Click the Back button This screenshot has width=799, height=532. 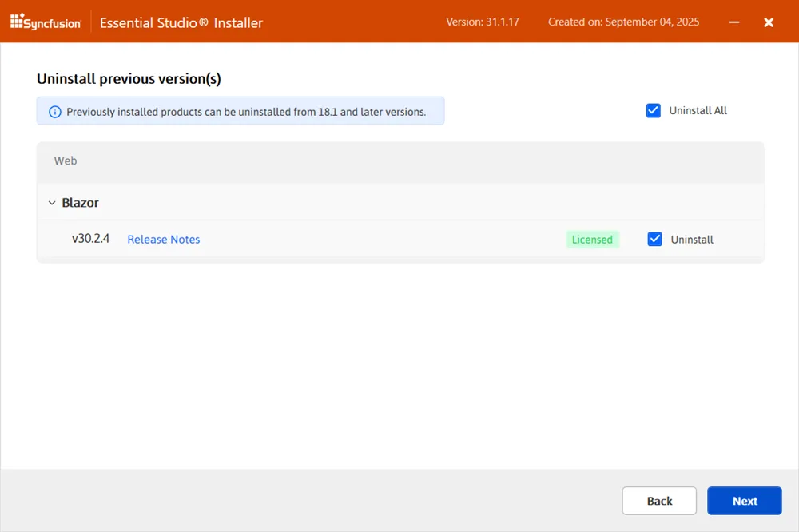658,501
